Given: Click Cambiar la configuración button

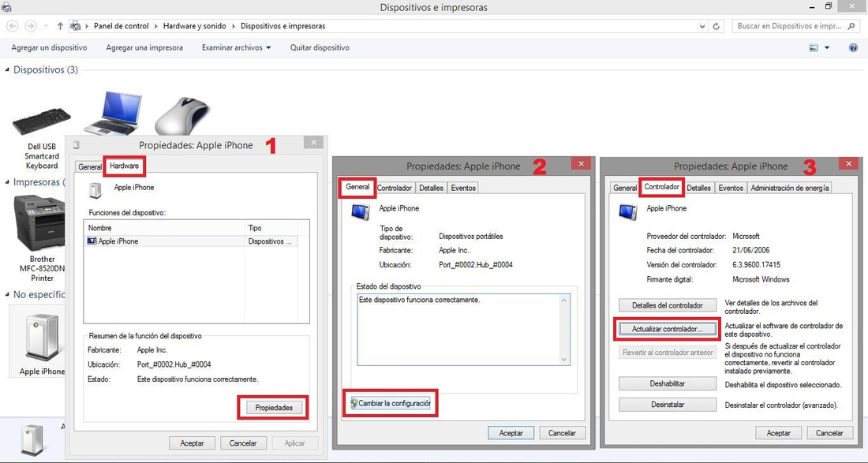Looking at the screenshot, I should click(391, 403).
